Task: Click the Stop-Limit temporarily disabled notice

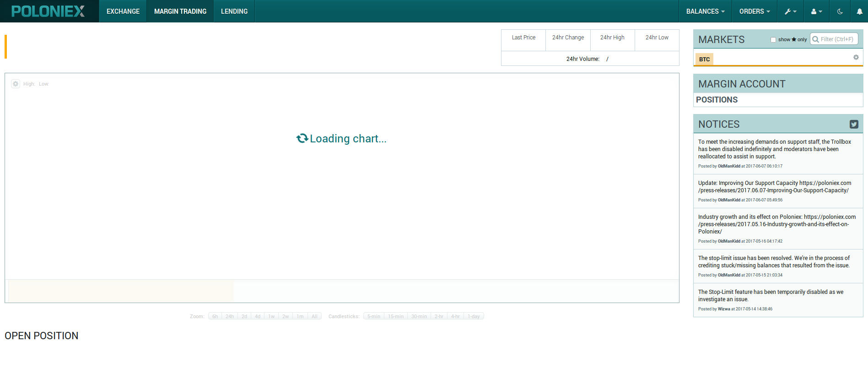Action: [x=771, y=296]
